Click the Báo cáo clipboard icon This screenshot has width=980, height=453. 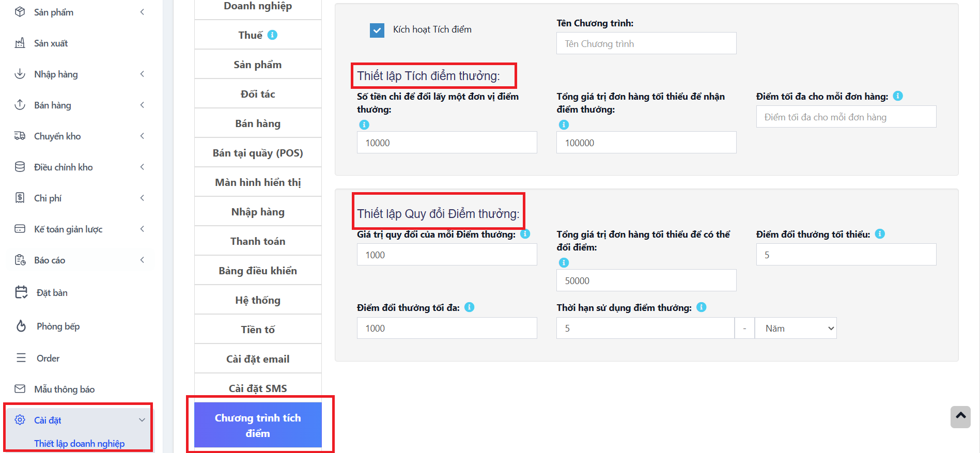pos(20,260)
